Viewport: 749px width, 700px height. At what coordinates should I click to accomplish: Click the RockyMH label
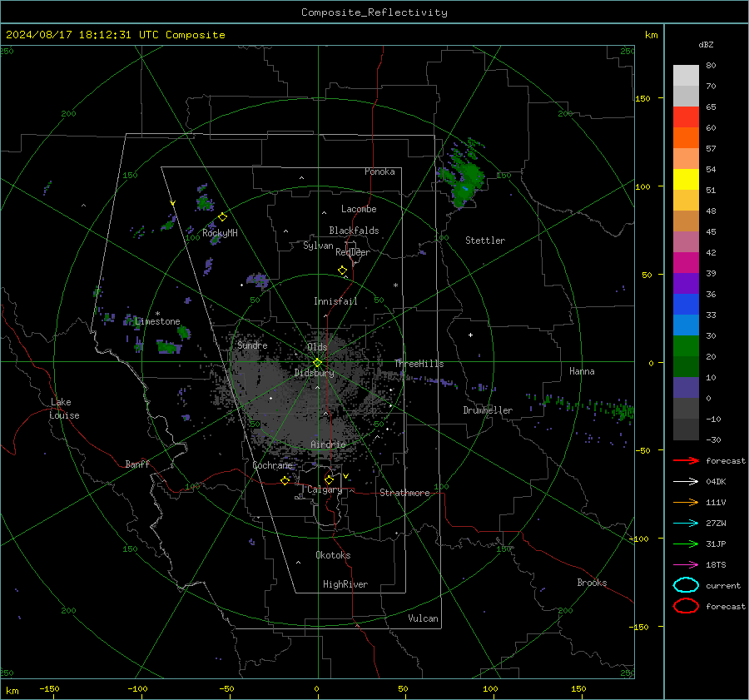pos(220,233)
